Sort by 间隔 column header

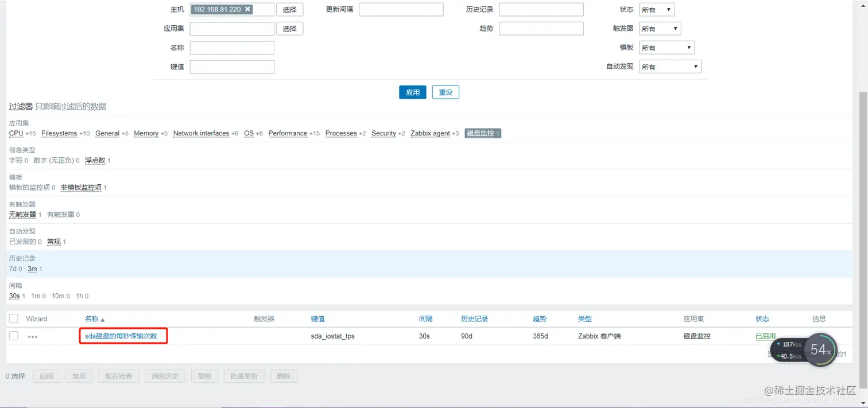[x=426, y=319]
